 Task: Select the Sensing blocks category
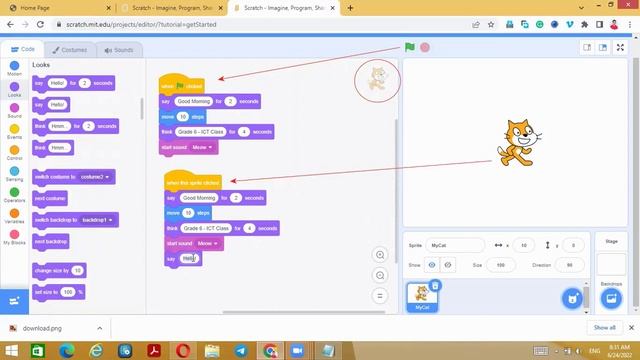(x=14, y=174)
